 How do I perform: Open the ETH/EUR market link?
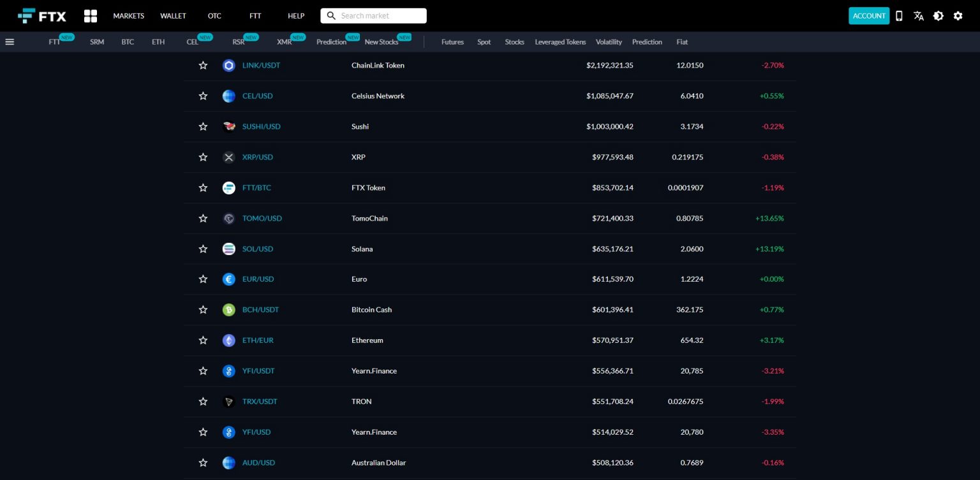point(258,340)
